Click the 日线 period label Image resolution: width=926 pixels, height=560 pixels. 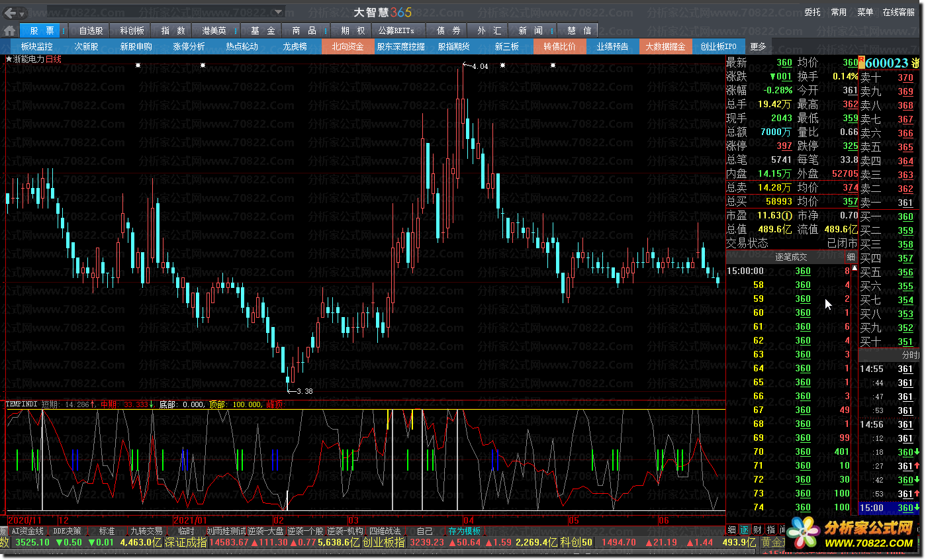53,59
